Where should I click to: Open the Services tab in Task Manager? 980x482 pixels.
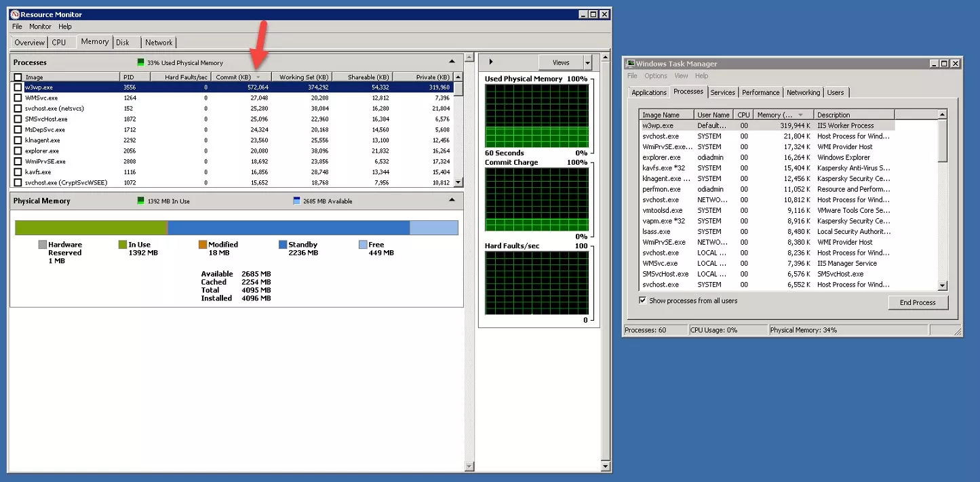[x=723, y=92]
